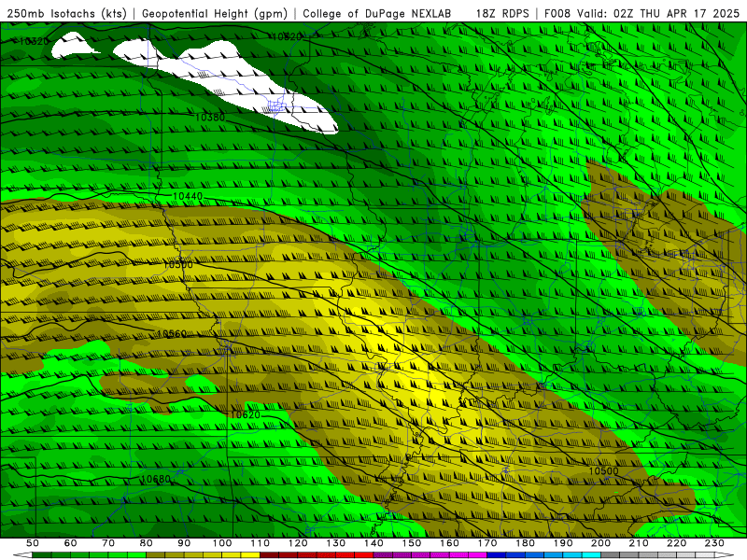Image resolution: width=747 pixels, height=560 pixels.
Task: Click the 120 value on the color scale
Action: pyautogui.click(x=298, y=543)
